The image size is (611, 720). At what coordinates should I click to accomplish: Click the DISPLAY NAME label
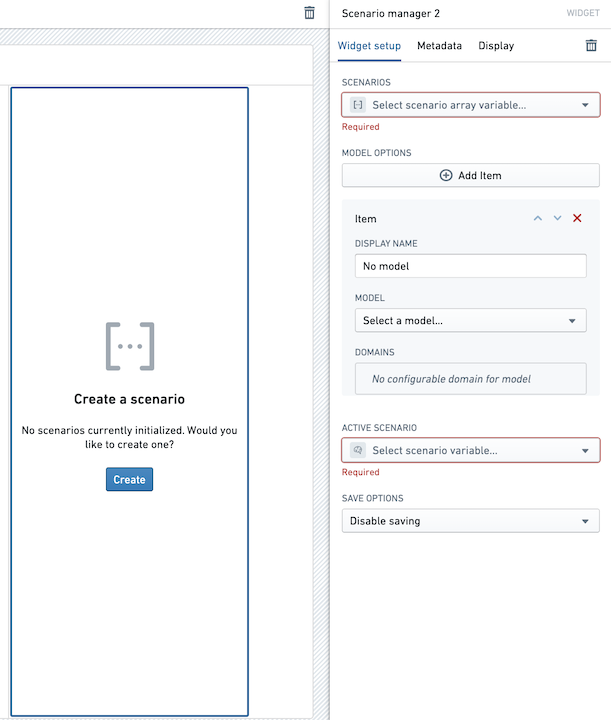[386, 243]
